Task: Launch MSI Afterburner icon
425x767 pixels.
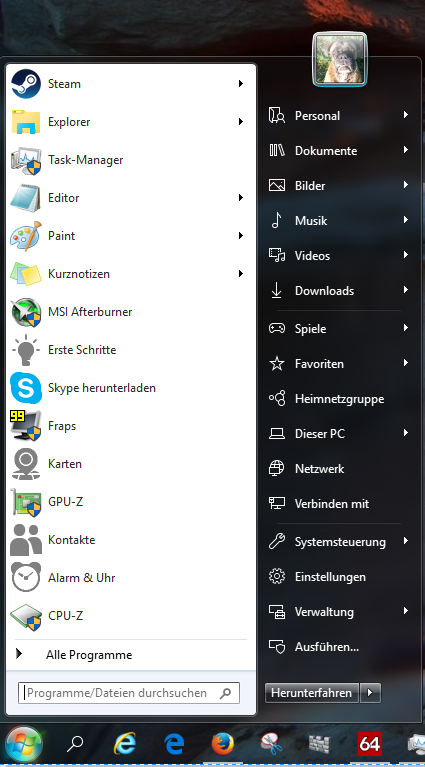Action: click(26, 312)
